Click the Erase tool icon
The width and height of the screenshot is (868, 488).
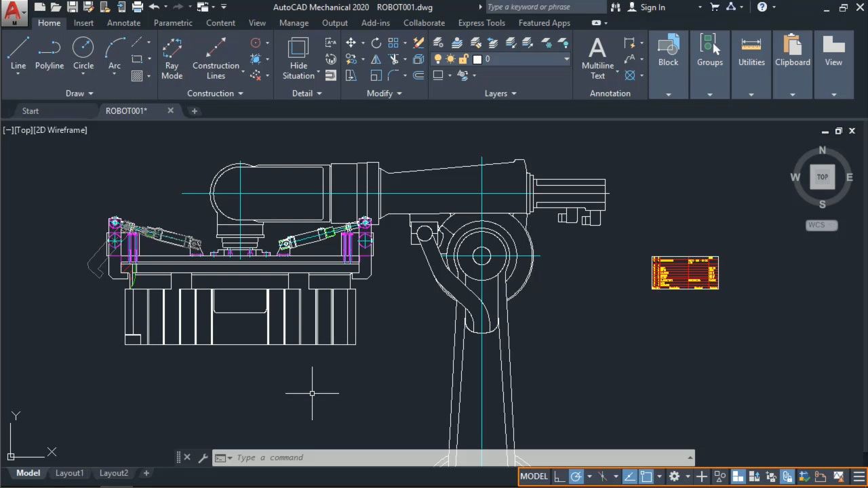point(418,43)
